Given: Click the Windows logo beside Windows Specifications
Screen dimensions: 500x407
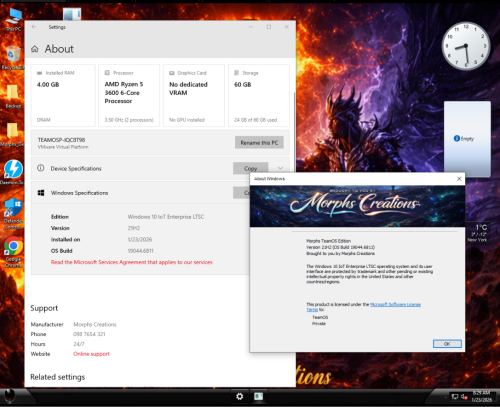Looking at the screenshot, I should tap(41, 193).
